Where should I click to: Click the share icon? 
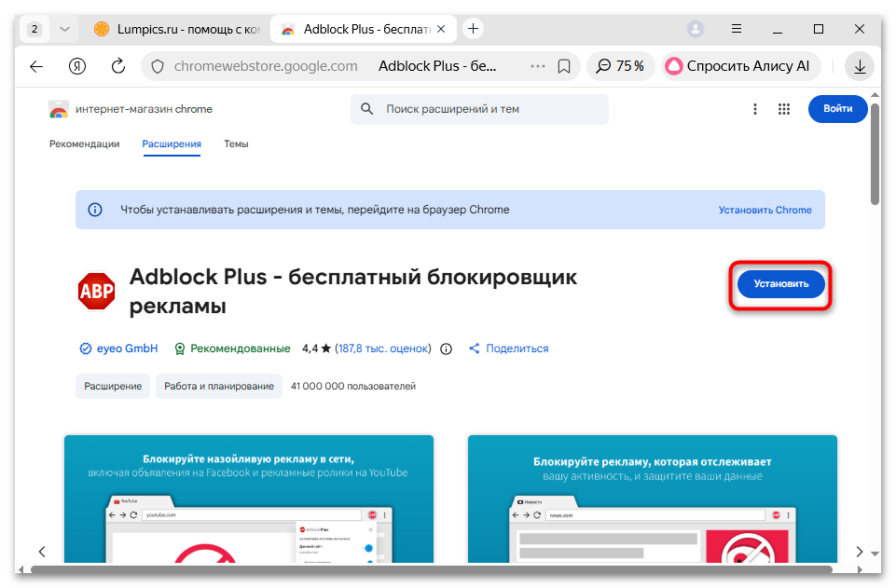[475, 349]
